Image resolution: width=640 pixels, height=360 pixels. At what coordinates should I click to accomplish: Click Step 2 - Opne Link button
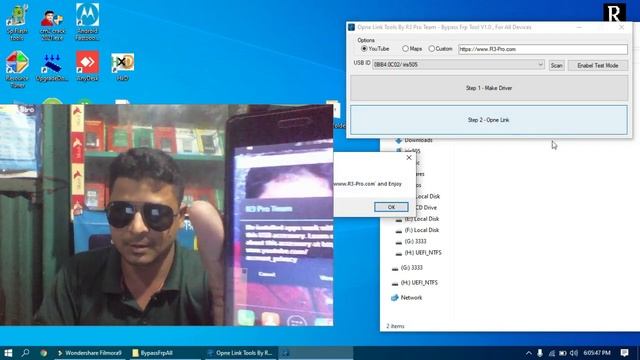coord(489,120)
